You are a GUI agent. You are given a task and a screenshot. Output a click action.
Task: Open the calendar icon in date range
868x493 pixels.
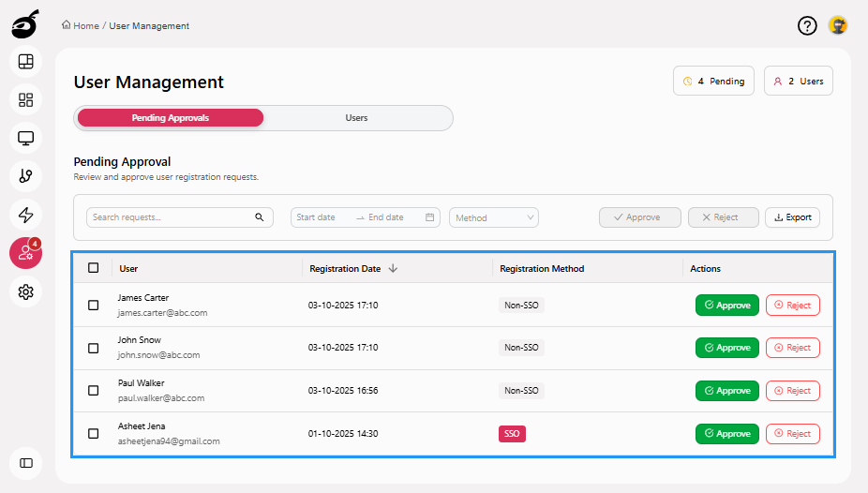click(x=429, y=217)
